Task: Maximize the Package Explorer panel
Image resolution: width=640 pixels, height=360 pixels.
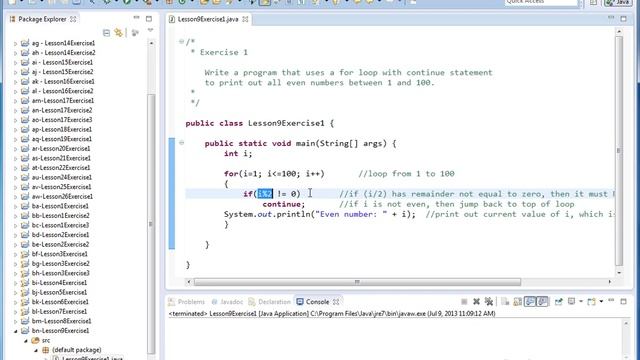Action: tap(149, 19)
